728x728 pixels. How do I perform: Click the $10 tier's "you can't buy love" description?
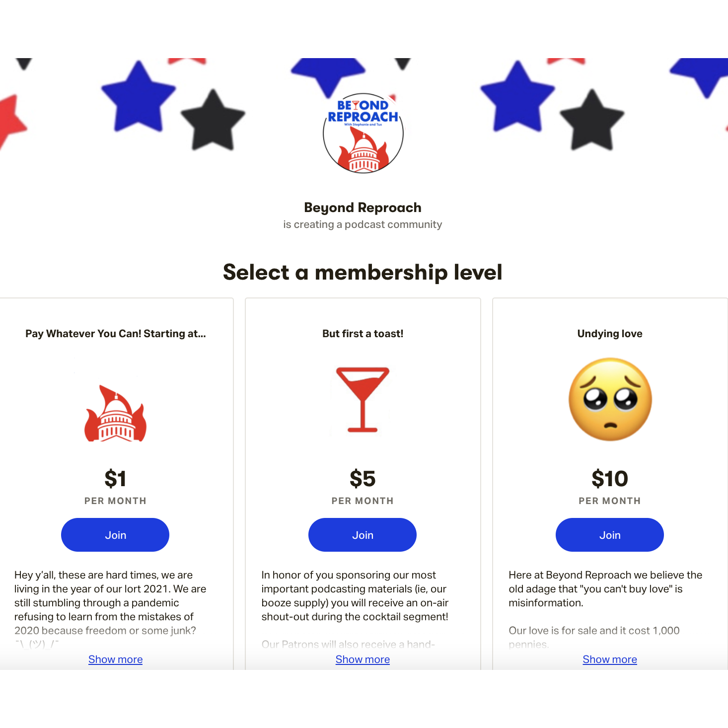point(605,589)
